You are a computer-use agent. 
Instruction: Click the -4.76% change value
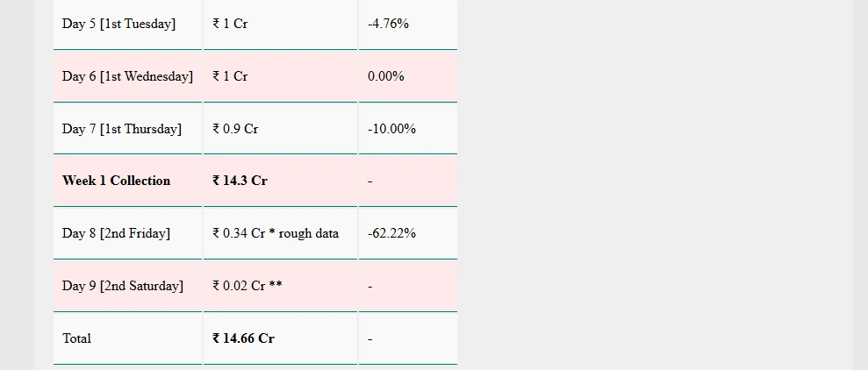point(388,24)
